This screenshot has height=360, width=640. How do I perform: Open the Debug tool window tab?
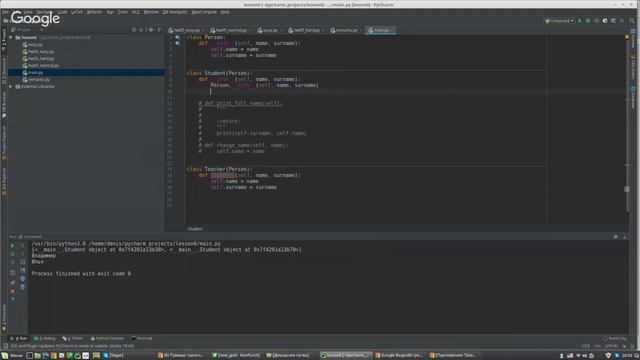[x=45, y=338]
